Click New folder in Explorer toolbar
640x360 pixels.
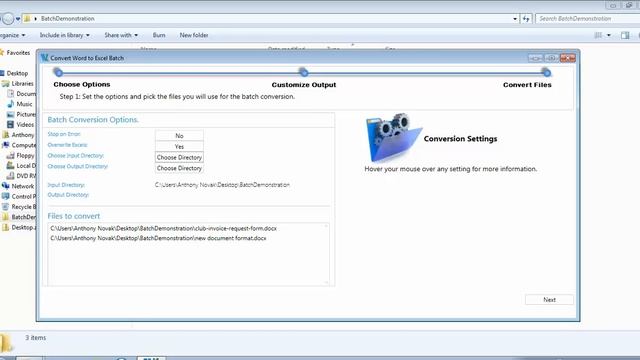click(194, 35)
